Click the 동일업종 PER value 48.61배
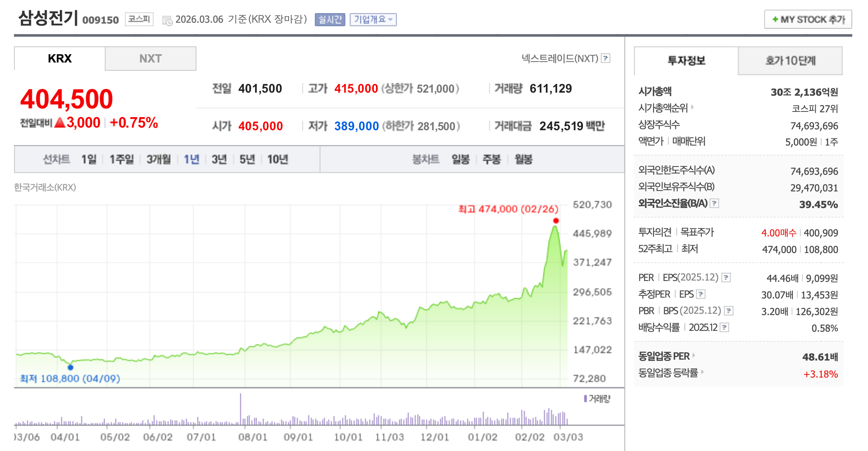 (820, 357)
